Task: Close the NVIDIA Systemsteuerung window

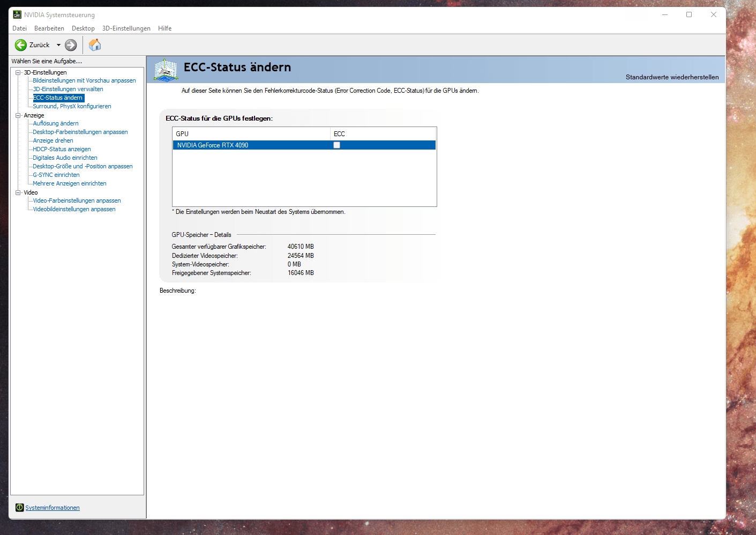Action: coord(714,14)
